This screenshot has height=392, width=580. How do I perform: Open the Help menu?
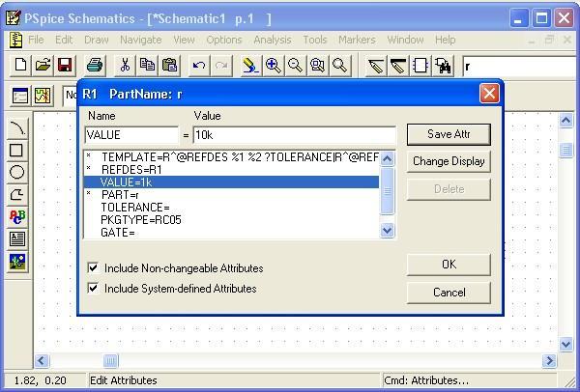445,40
